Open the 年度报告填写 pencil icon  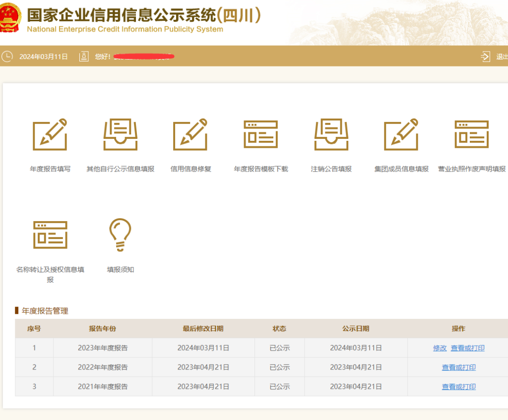tap(50, 134)
